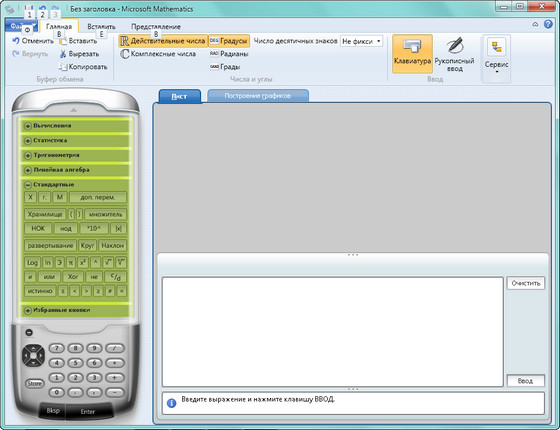560x430 pixels.
Task: Click the Очистить clear button
Action: [526, 283]
